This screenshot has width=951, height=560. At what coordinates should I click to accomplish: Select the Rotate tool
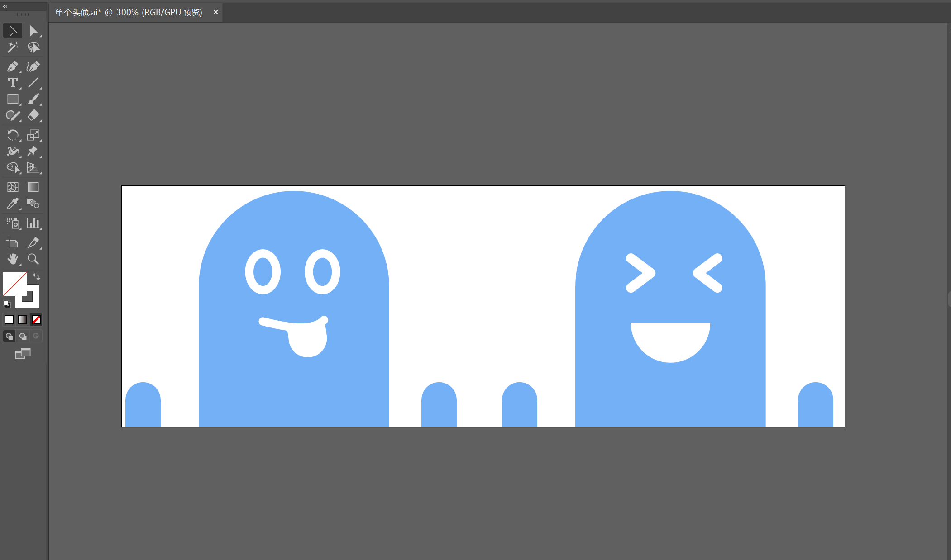[x=13, y=135]
